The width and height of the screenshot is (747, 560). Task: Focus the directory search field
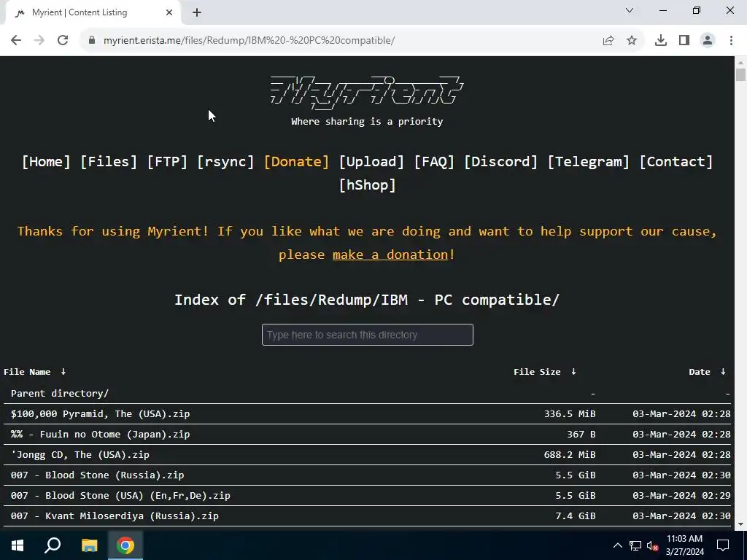tap(368, 335)
